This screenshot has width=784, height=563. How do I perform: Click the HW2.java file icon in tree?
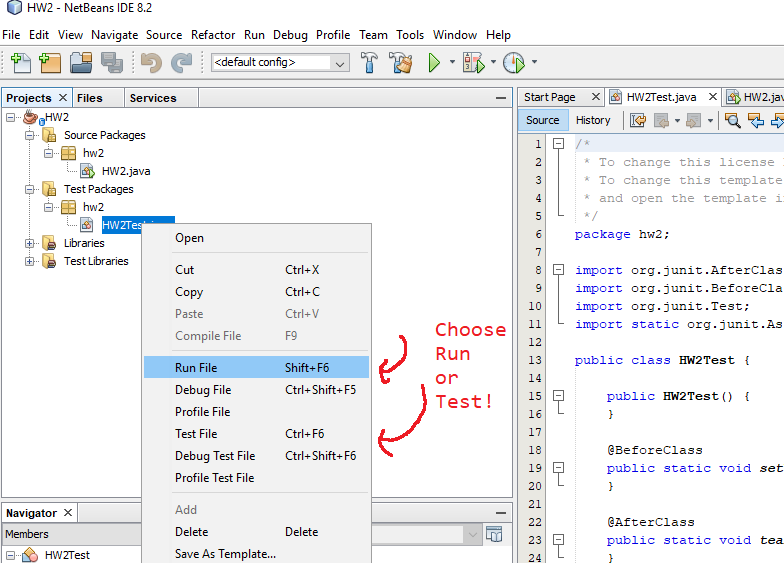[88, 171]
